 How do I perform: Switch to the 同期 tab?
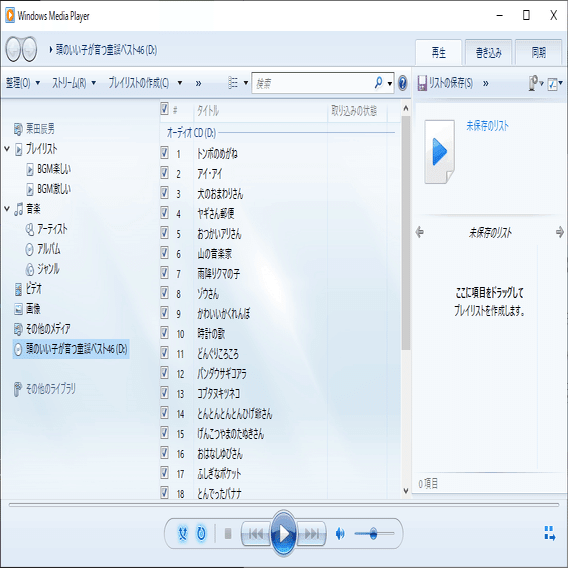click(x=538, y=53)
